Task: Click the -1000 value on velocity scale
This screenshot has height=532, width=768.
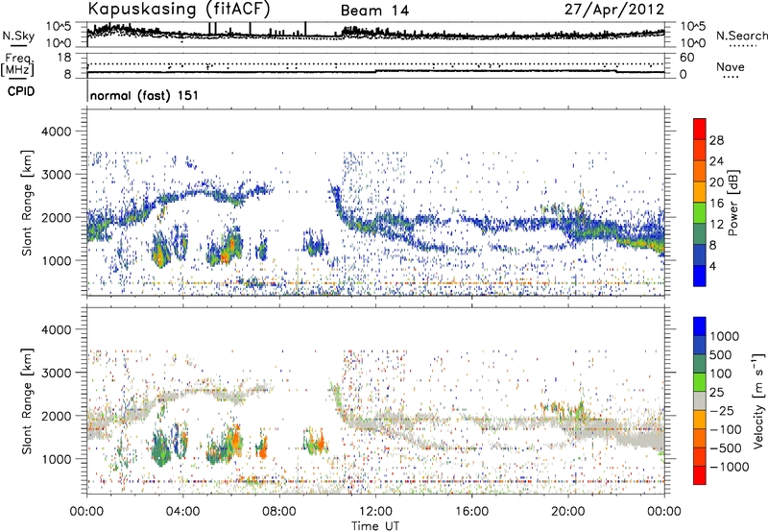Action: [x=729, y=467]
